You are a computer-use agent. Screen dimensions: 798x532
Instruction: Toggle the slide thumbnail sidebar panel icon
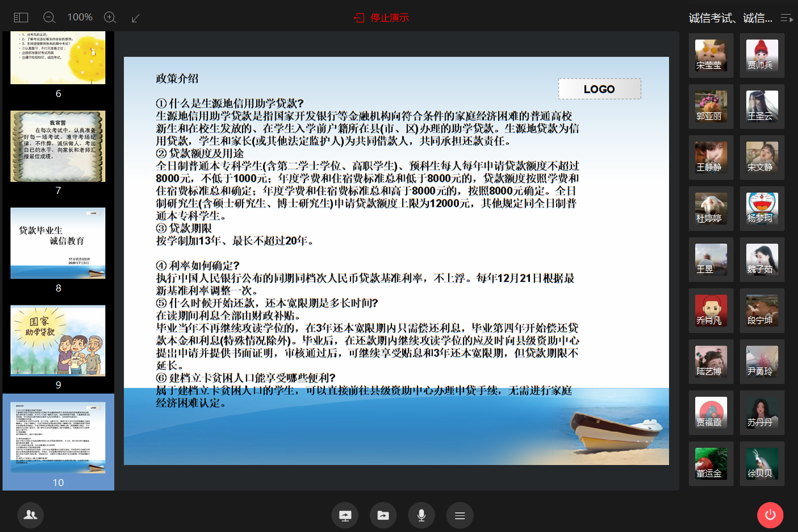21,18
